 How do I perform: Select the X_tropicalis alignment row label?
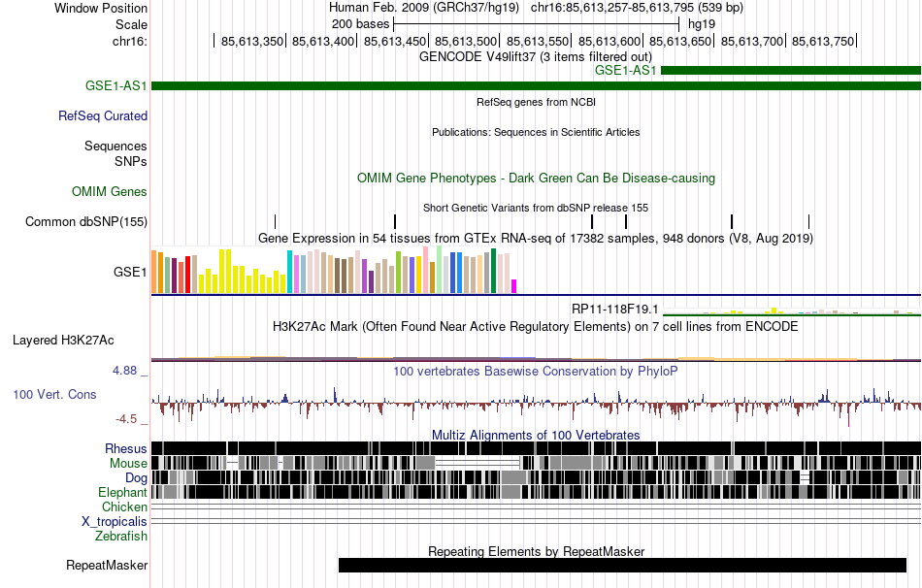[x=115, y=522]
